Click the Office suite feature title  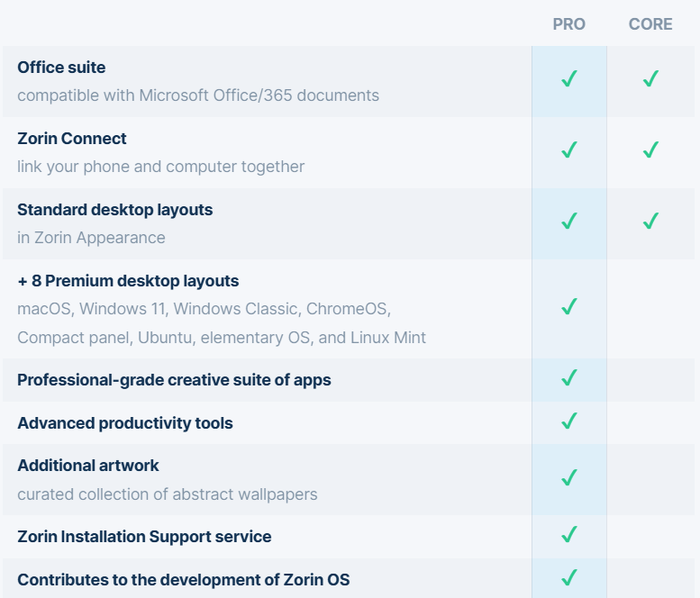61,68
